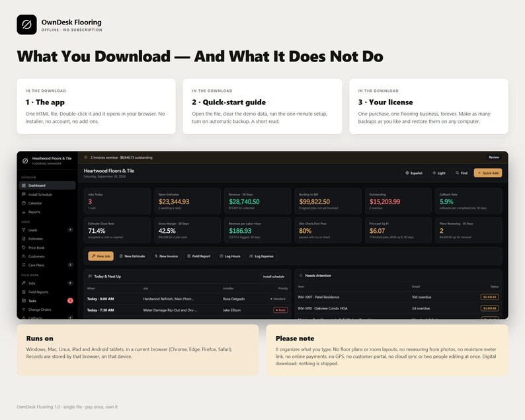Click the Jobs hammer icon in sidebar
525x420 pixels.
[x=24, y=283]
